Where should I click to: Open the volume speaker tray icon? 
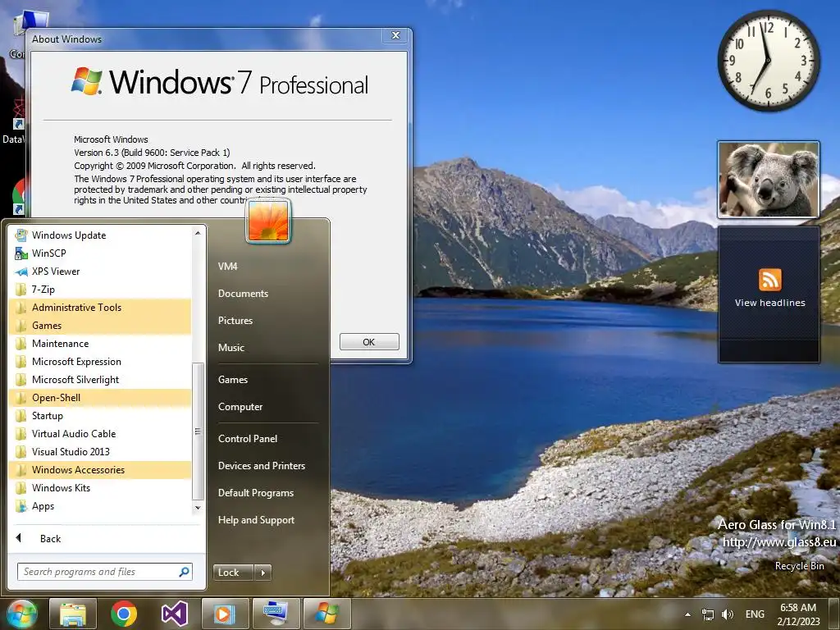point(728,614)
